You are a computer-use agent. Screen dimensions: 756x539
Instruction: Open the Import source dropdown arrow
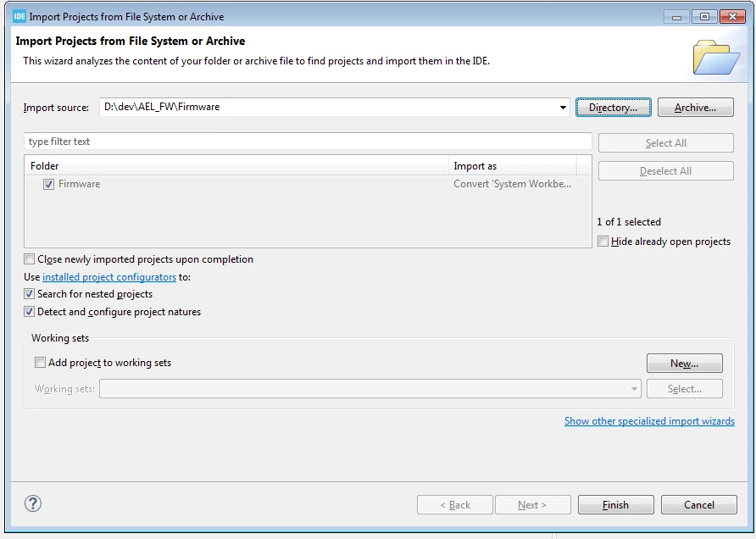[563, 107]
